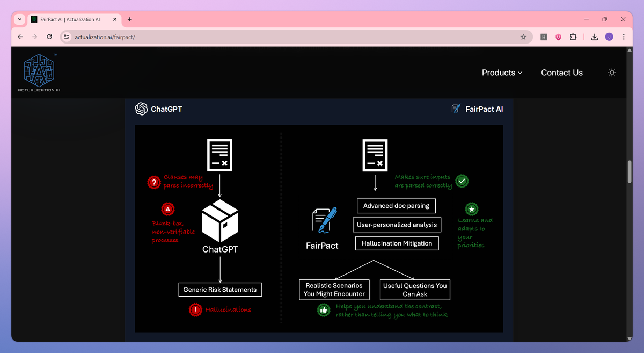Click the address bar URL field

click(x=295, y=37)
